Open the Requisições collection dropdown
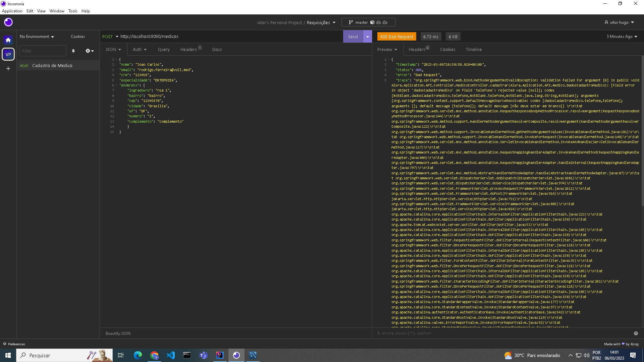 (321, 22)
